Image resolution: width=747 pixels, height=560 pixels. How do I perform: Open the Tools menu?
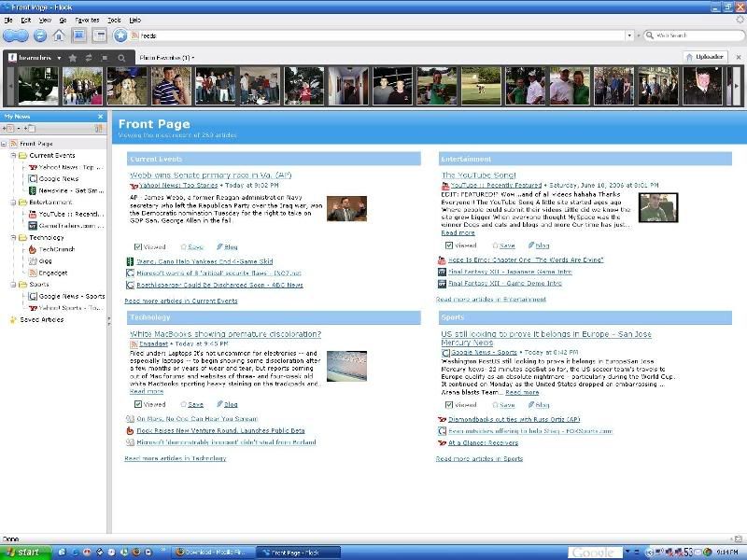coord(114,20)
